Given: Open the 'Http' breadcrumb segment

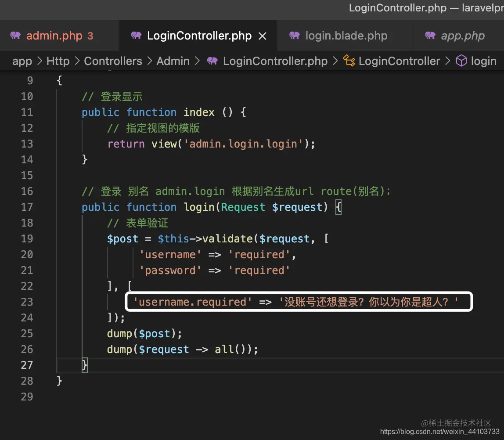Looking at the screenshot, I should tap(58, 61).
